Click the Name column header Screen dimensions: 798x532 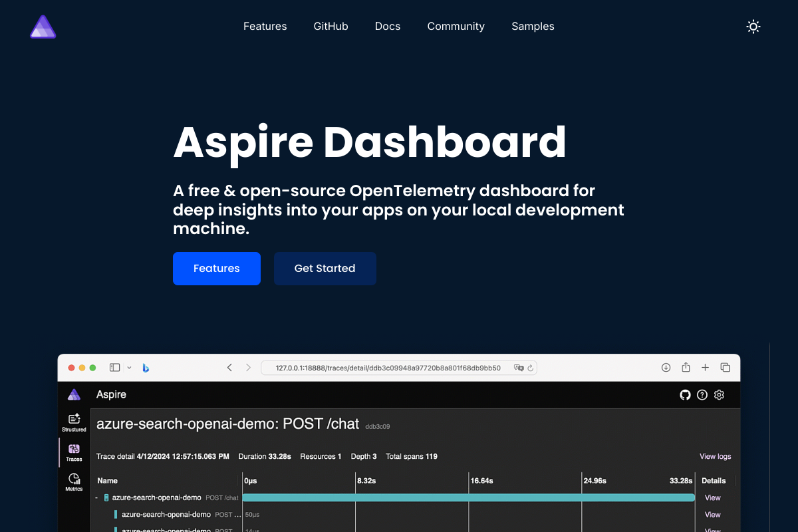pos(108,481)
